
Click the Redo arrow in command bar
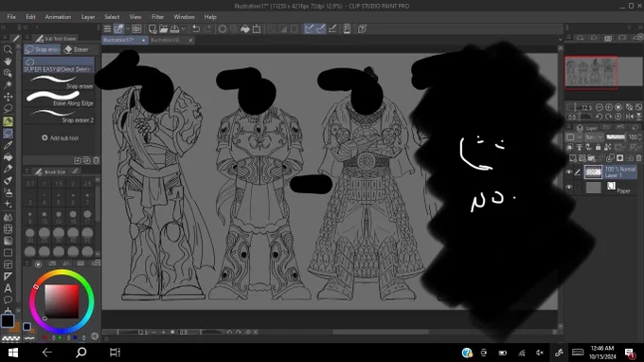click(207, 28)
